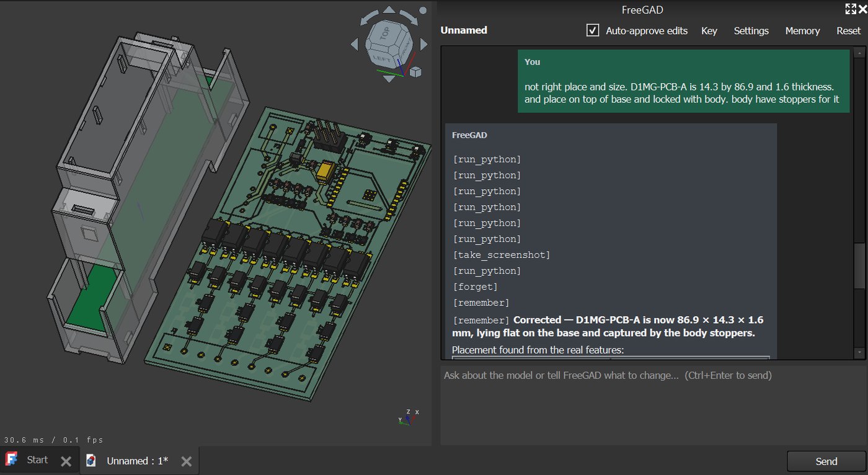Click the Key button
Image resolution: width=868 pixels, height=475 pixels.
pyautogui.click(x=709, y=30)
